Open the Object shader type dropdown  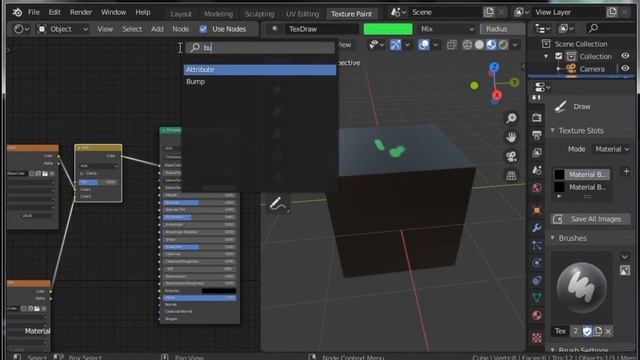click(63, 29)
